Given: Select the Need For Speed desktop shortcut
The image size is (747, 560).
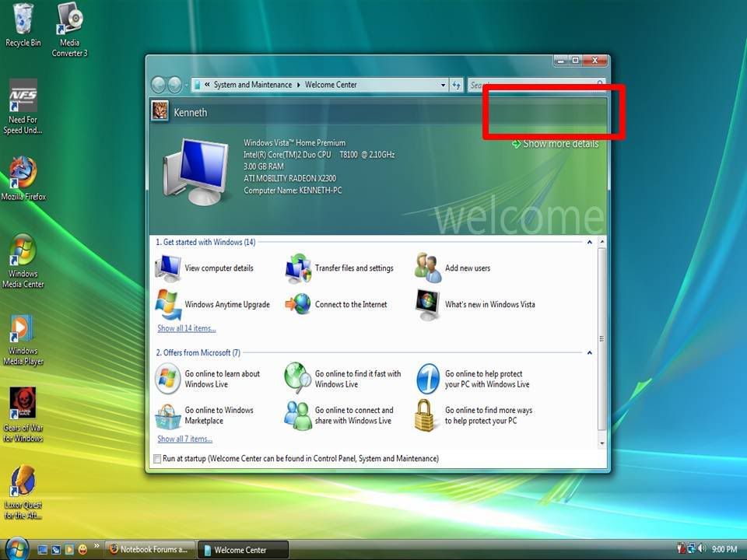Looking at the screenshot, I should [x=23, y=107].
